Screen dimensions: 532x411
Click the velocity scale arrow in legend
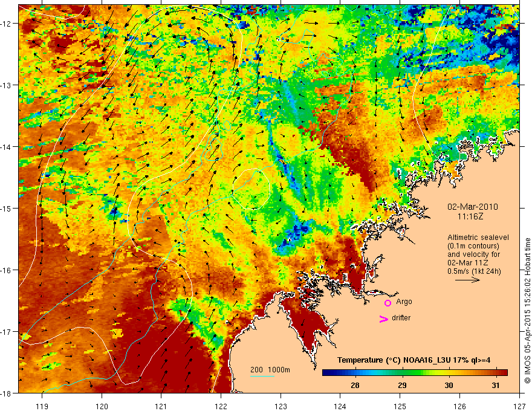coord(467,280)
